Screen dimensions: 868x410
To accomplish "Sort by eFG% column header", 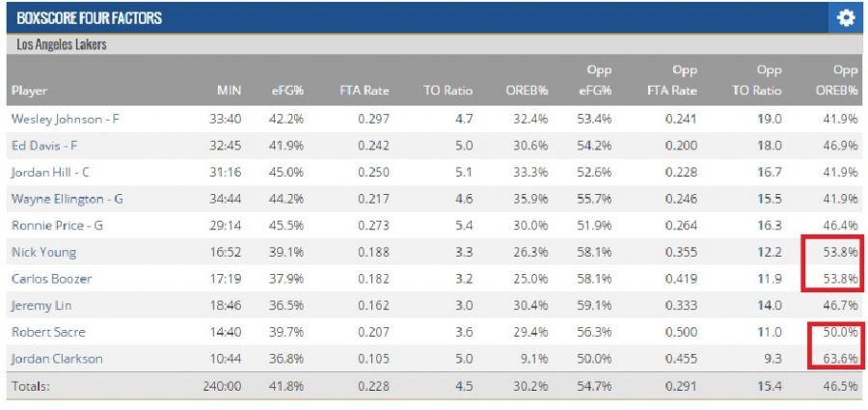I will (x=287, y=91).
